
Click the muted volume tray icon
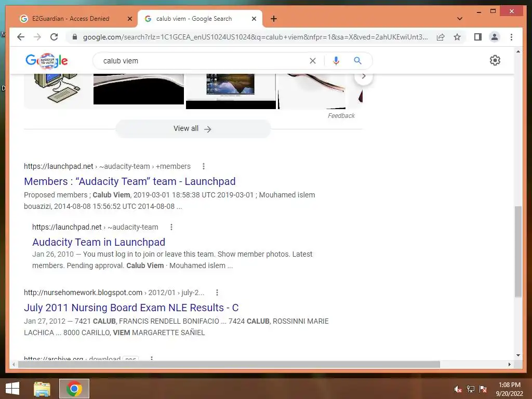[x=458, y=389]
